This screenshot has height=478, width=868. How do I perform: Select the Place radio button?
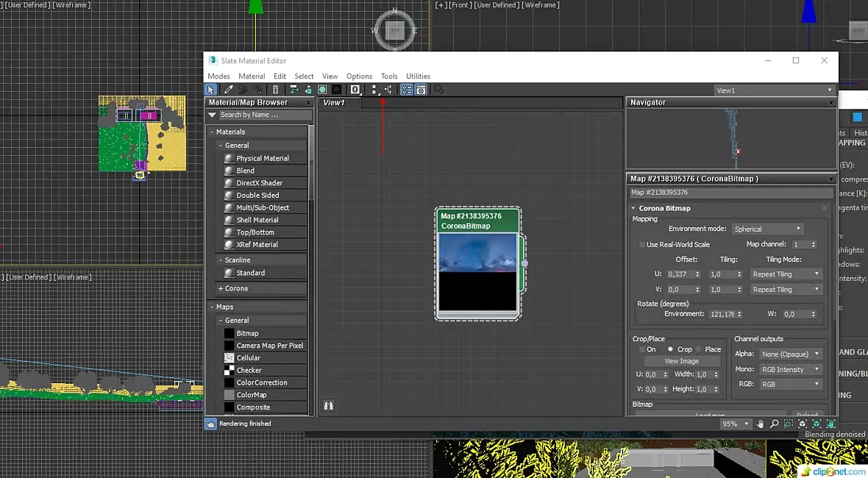click(700, 349)
